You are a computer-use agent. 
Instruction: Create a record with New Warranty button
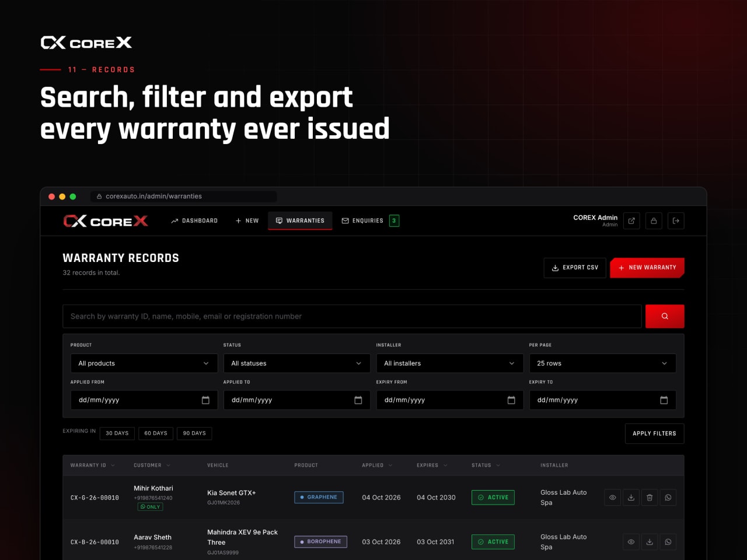point(647,268)
